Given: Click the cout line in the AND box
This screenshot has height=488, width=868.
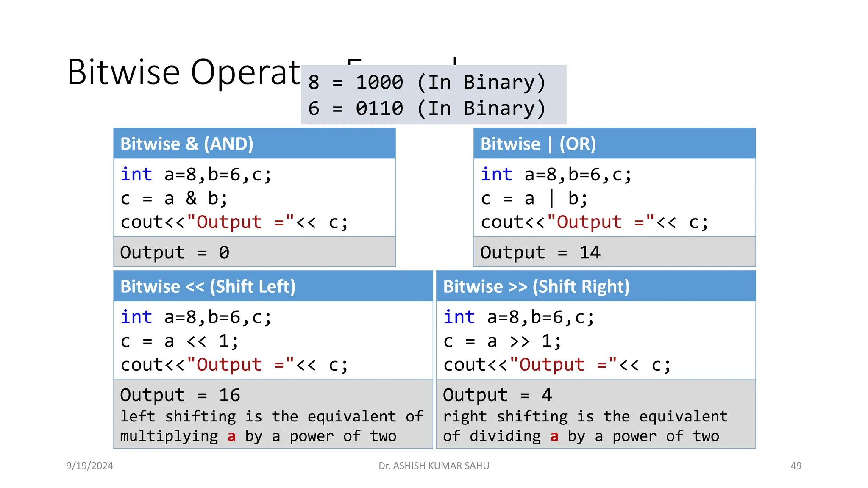Looking at the screenshot, I should 234,222.
